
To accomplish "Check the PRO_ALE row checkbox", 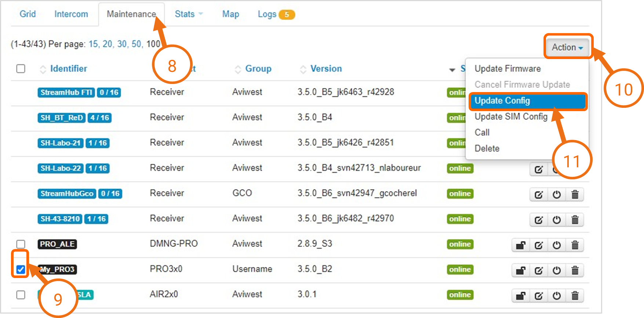I will 21,244.
